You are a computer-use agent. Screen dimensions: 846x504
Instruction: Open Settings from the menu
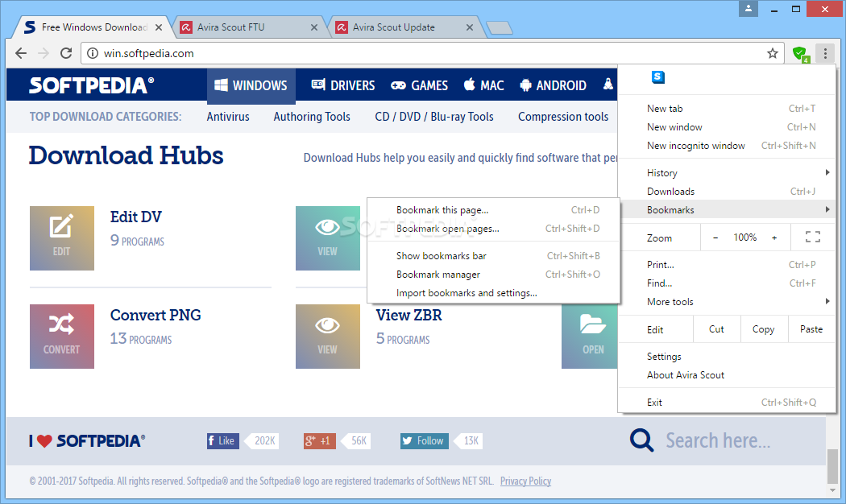click(727, 357)
